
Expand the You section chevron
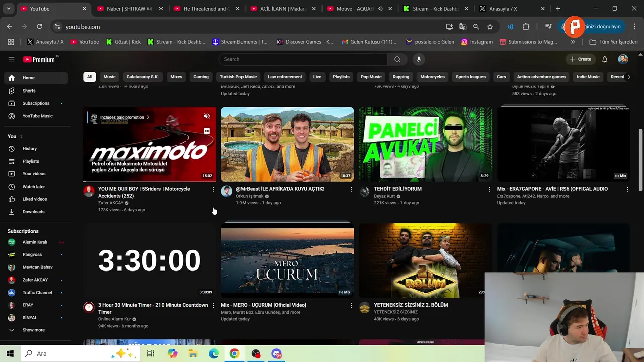pos(21,136)
